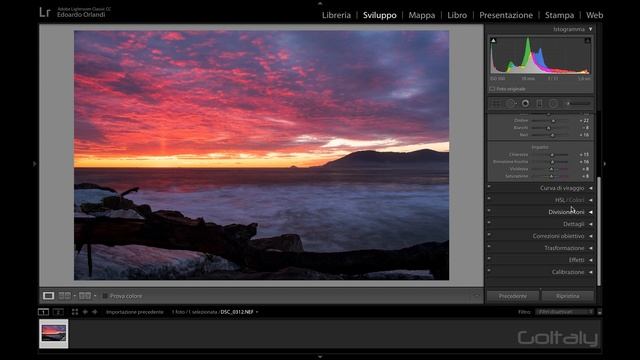This screenshot has height=360, width=640.
Task: Select the Adjustment Brush tool icon
Action: pyautogui.click(x=578, y=104)
